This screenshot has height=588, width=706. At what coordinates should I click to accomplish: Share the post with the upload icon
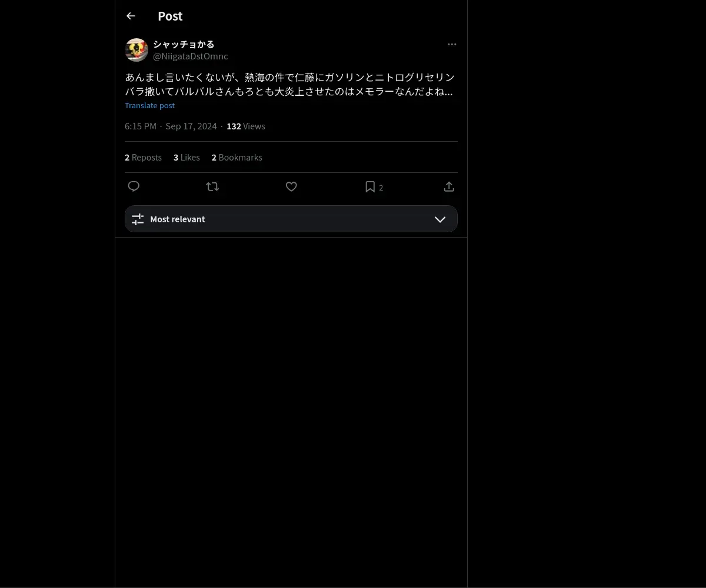(449, 186)
